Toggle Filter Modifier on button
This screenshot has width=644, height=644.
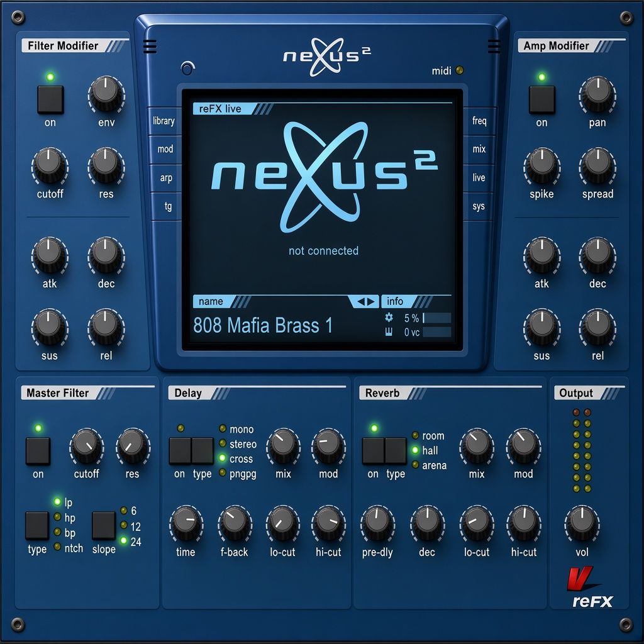coord(50,99)
